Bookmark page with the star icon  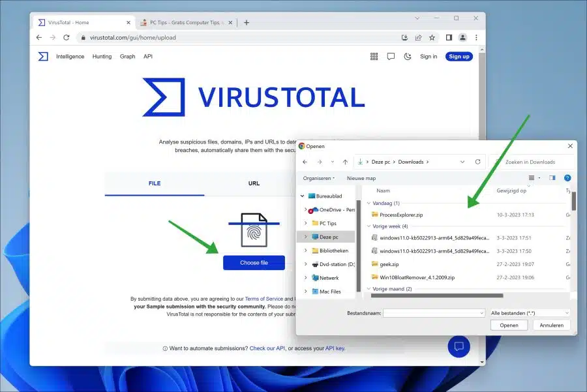(x=432, y=37)
